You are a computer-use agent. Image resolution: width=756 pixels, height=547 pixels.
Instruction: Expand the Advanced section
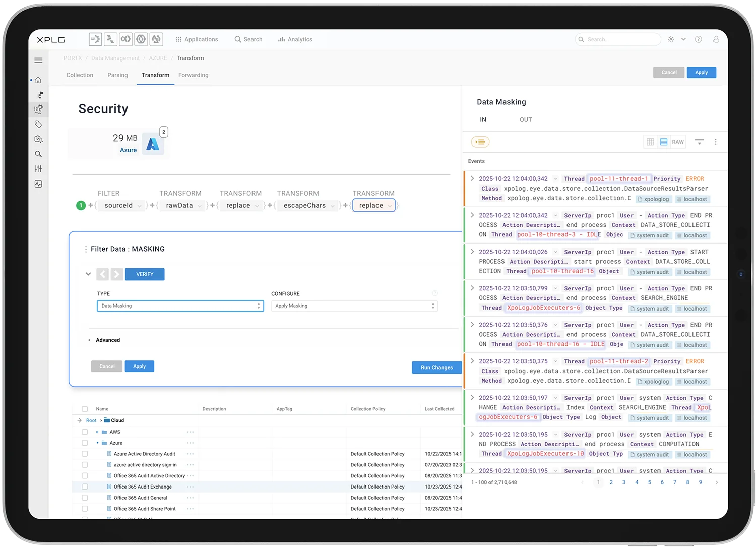[x=105, y=340]
